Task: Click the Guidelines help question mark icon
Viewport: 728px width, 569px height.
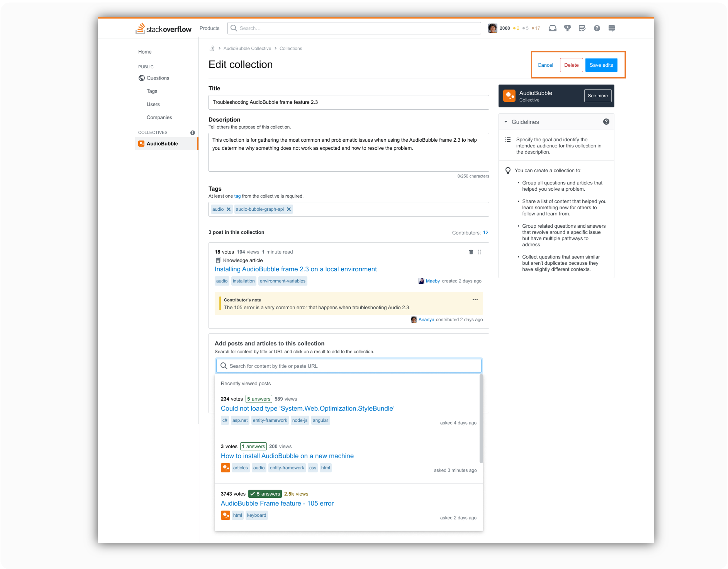Action: (606, 122)
